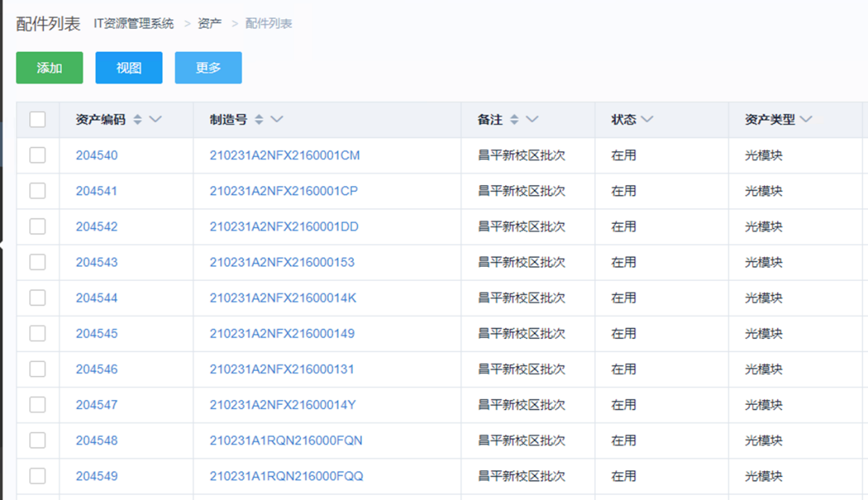Open the 资产类型 column dropdown chevron

806,119
